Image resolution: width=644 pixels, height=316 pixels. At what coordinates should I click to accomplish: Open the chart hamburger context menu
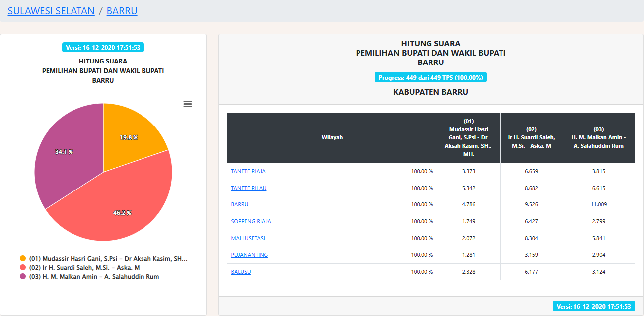pyautogui.click(x=188, y=104)
